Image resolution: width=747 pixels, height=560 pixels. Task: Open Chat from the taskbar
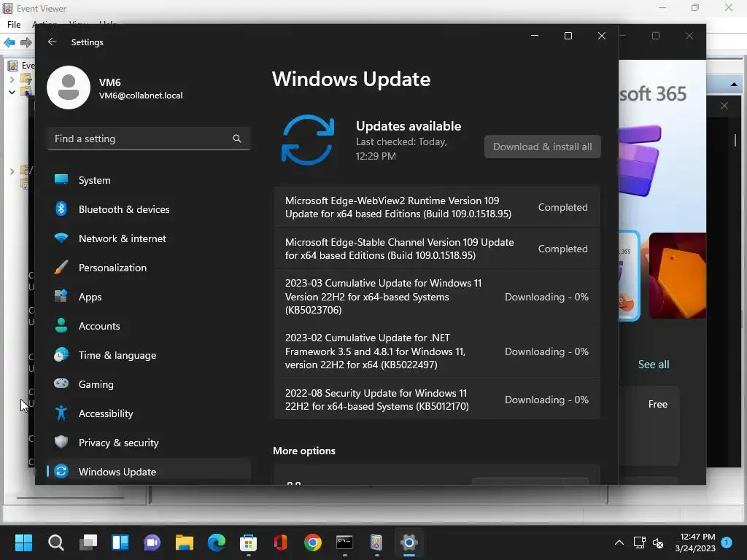[152, 542]
